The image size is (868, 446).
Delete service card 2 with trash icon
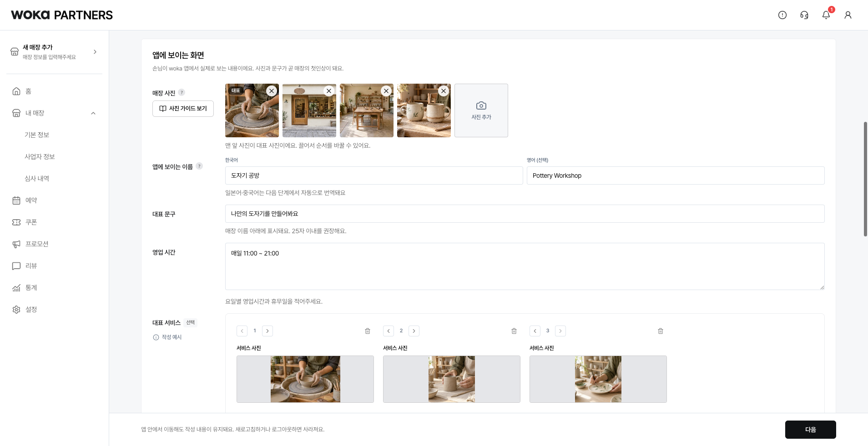pos(514,331)
